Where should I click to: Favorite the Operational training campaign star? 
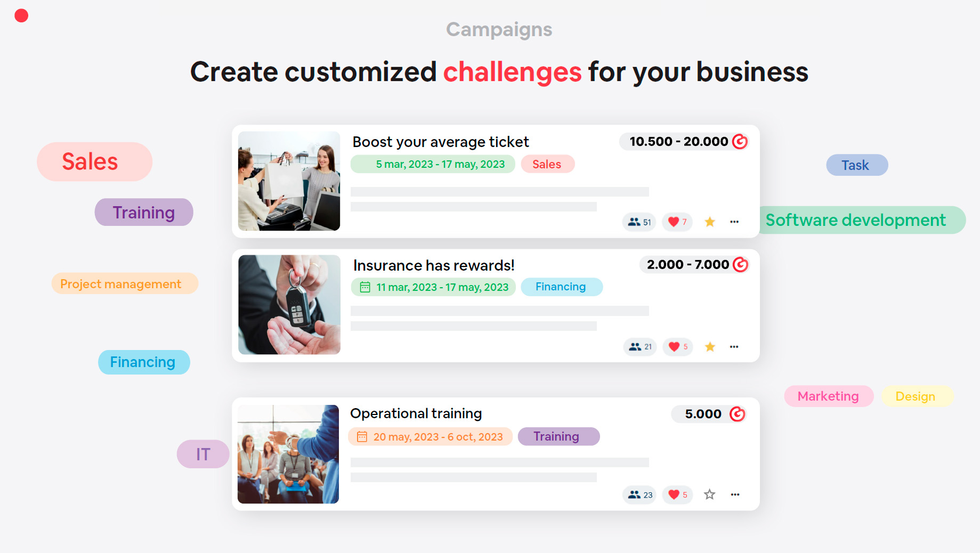pos(709,495)
